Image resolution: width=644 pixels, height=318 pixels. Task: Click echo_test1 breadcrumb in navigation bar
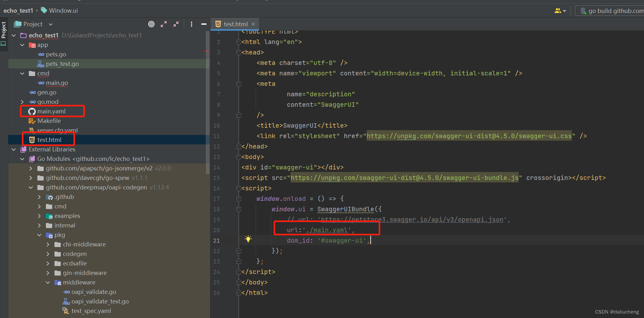click(x=18, y=10)
